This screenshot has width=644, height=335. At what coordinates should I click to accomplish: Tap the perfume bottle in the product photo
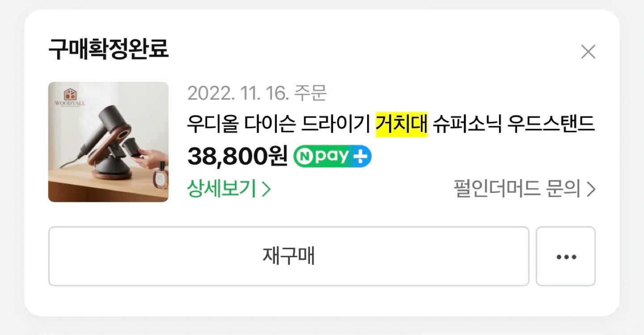coord(160,179)
